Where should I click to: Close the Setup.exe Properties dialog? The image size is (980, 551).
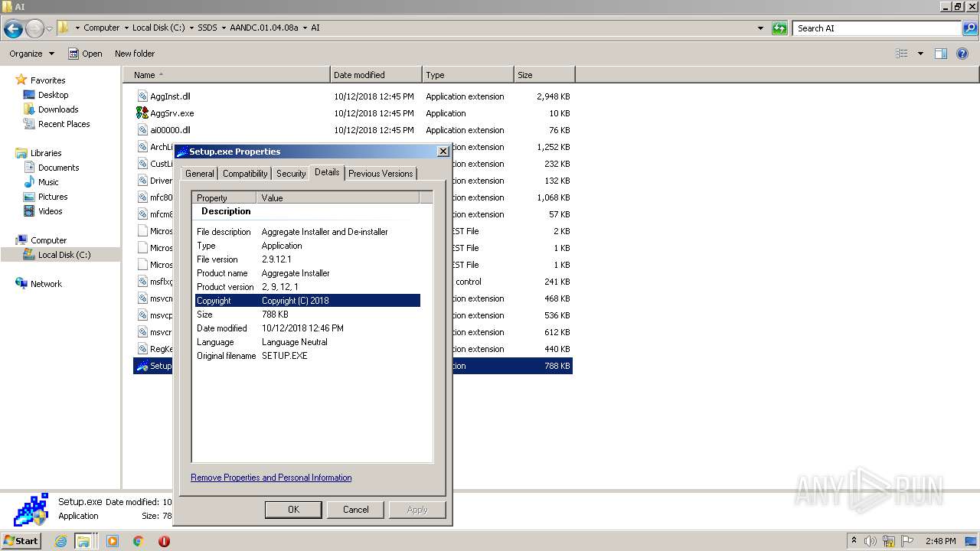pyautogui.click(x=443, y=152)
